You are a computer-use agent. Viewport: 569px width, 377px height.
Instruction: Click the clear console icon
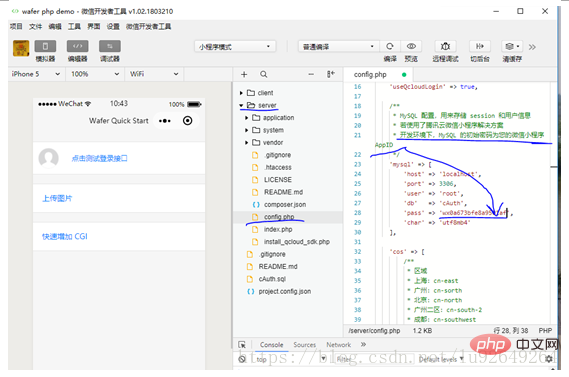pyautogui.click(x=242, y=359)
